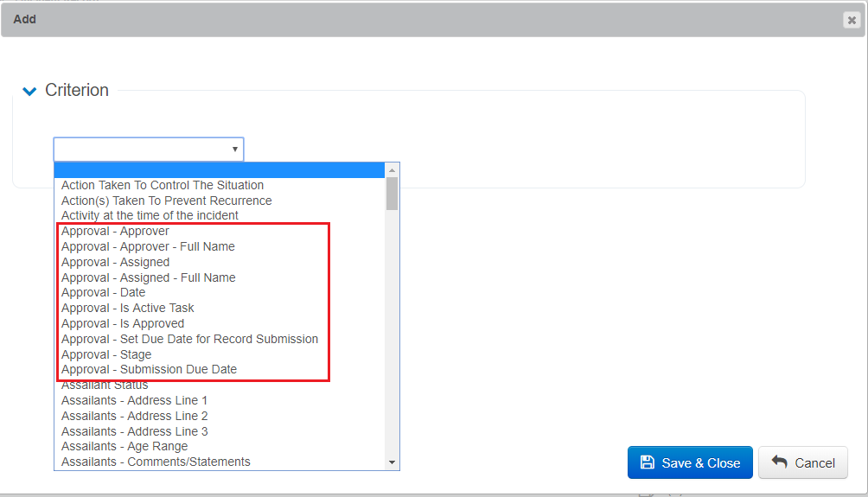The height and width of the screenshot is (497, 868).
Task: Choose 'Approval - Set Due Date for Record Submission'
Action: pos(189,339)
